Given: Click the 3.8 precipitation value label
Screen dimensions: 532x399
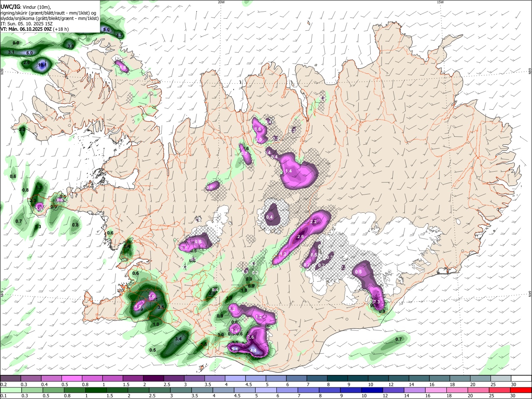Looking at the screenshot, I should click(71, 46).
